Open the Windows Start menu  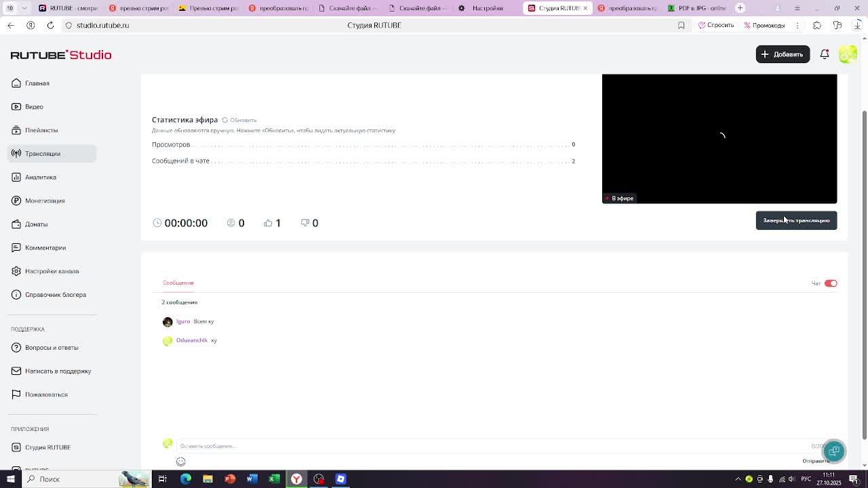click(10, 479)
